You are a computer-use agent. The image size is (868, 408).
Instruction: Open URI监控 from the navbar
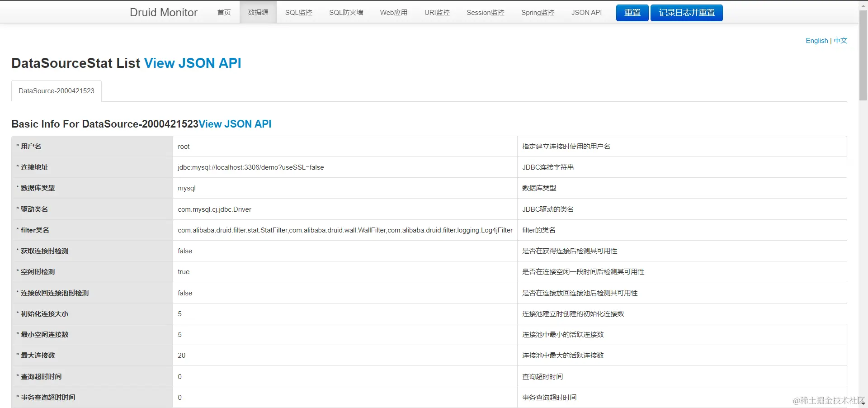(x=437, y=13)
